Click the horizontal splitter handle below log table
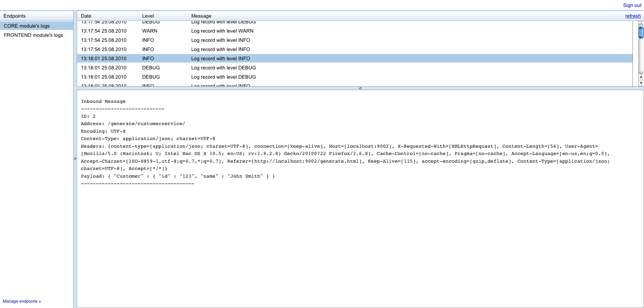Viewport: 644px width, 308px height. (x=360, y=88)
